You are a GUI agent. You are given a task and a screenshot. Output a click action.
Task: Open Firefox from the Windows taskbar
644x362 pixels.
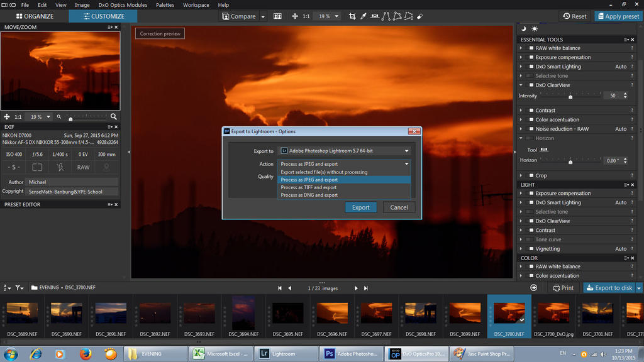point(86,354)
